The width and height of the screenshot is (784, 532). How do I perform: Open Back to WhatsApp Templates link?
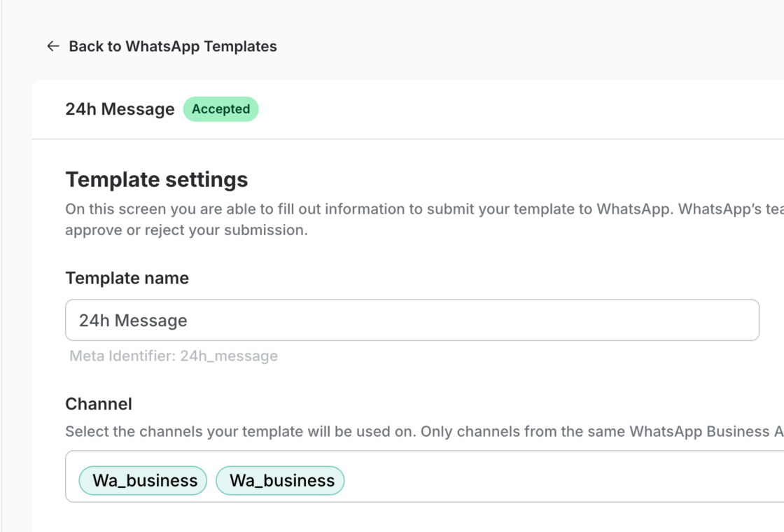coord(172,46)
